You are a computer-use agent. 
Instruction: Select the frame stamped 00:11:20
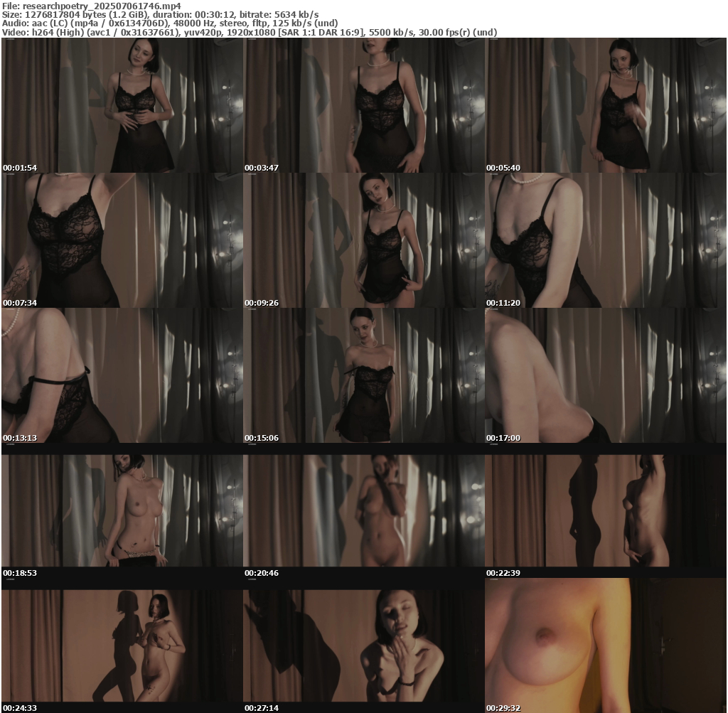(x=606, y=240)
